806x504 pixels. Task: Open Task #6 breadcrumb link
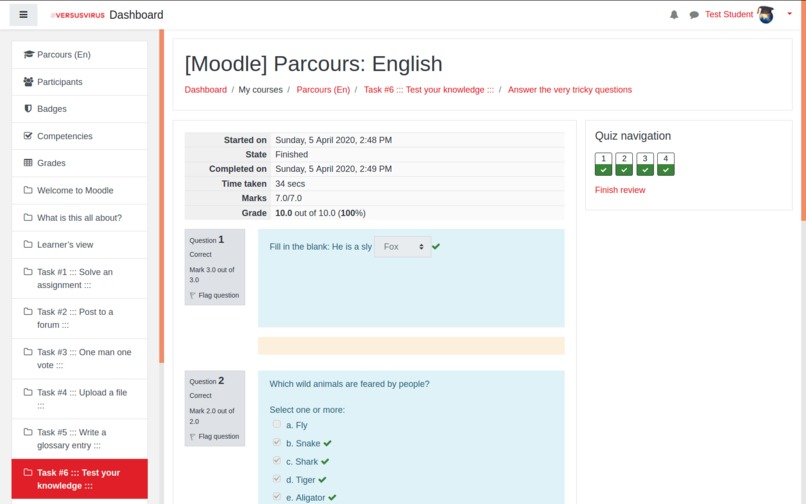pyautogui.click(x=429, y=89)
